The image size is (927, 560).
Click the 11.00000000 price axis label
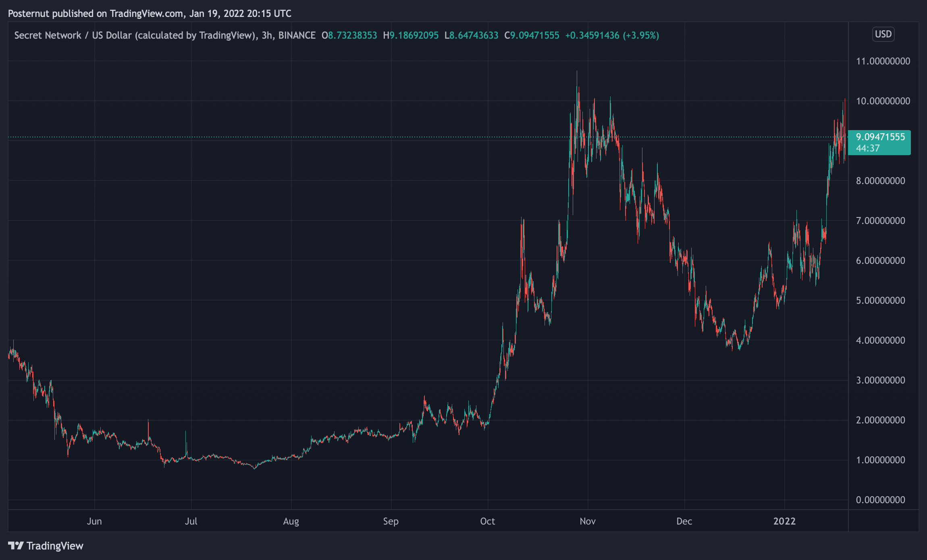pyautogui.click(x=883, y=61)
